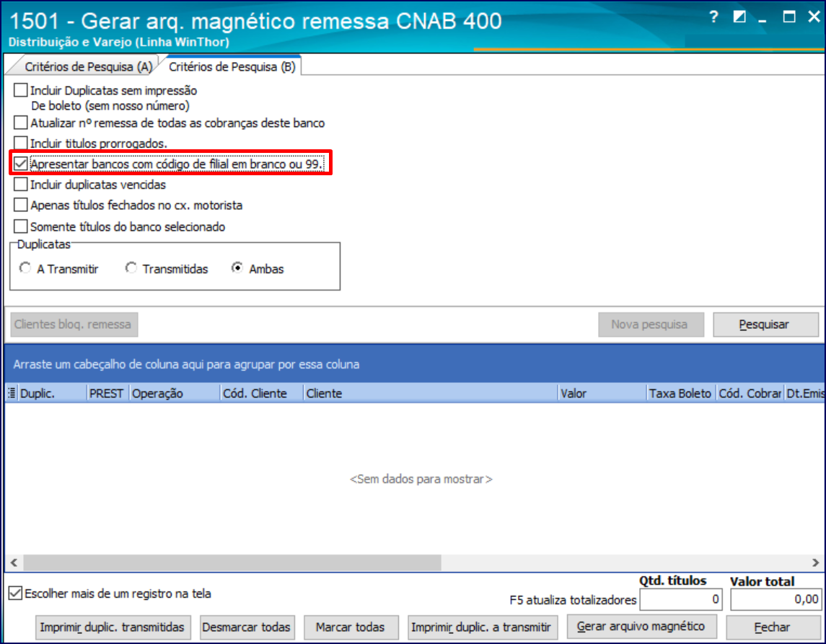826x644 pixels.
Task: Click the Dt.Emis column header
Action: click(x=805, y=393)
